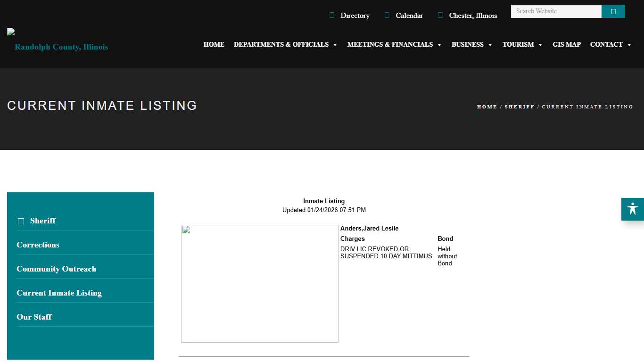Open the GIS MAP menu item
This screenshot has height=362, width=644.
pos(567,44)
